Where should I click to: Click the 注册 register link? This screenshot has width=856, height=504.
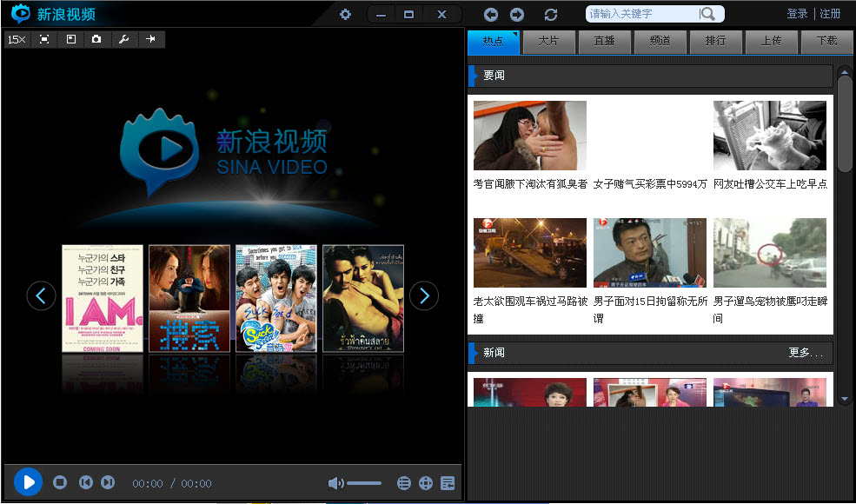pos(830,14)
